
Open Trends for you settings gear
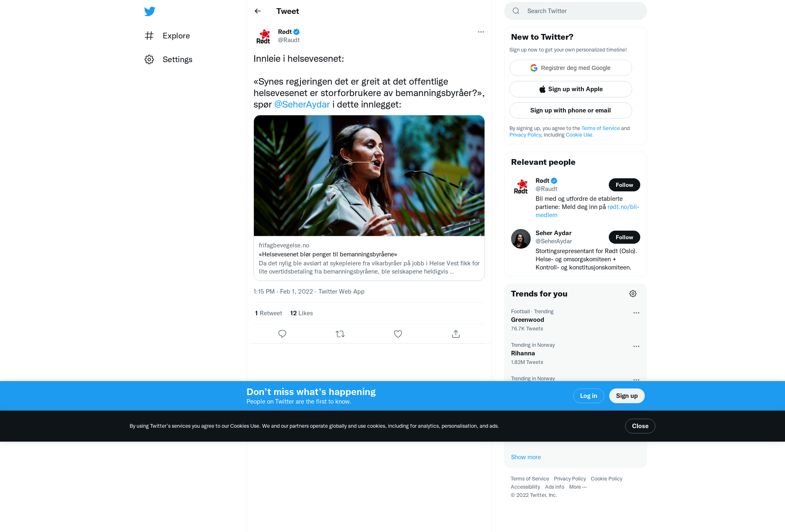(x=633, y=294)
